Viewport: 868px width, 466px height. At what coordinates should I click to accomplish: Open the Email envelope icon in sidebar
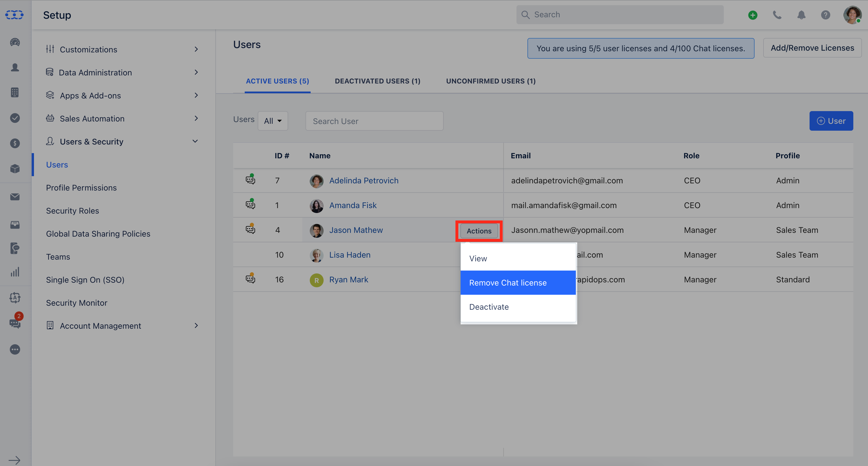(15, 197)
